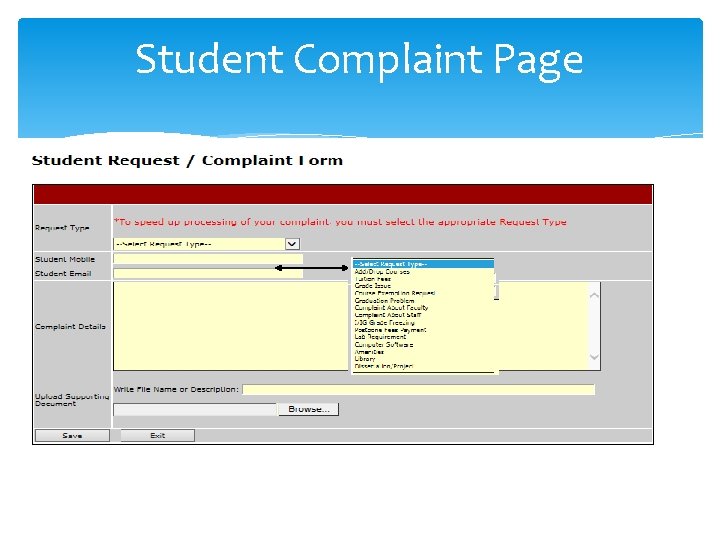720x540 pixels.
Task: Click the 'Complaint Details' label
Action: point(70,326)
